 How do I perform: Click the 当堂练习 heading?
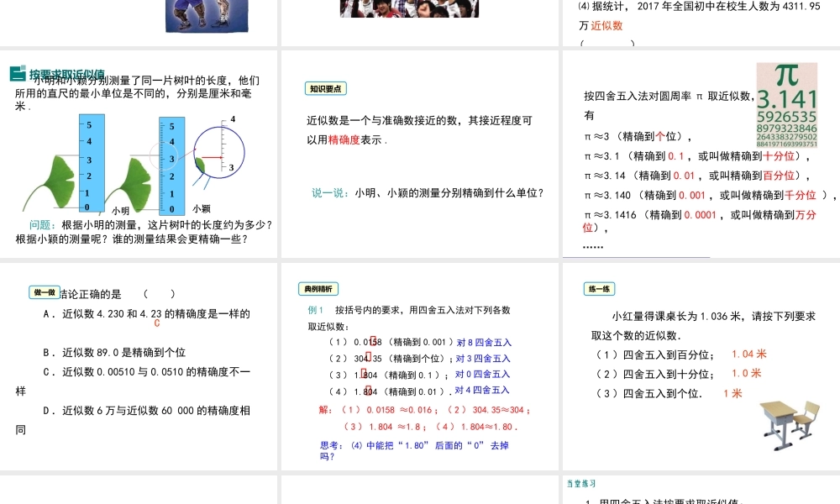(582, 484)
